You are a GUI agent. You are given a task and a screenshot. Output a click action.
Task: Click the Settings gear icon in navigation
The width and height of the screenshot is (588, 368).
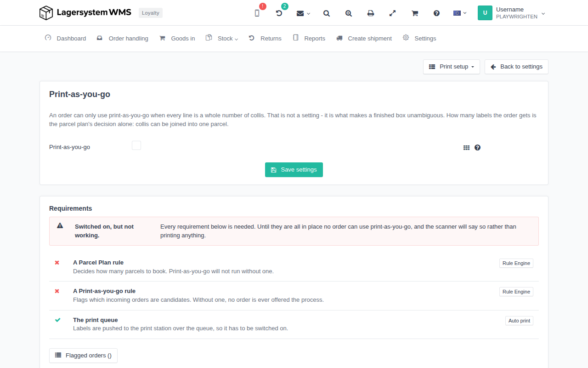[406, 38]
